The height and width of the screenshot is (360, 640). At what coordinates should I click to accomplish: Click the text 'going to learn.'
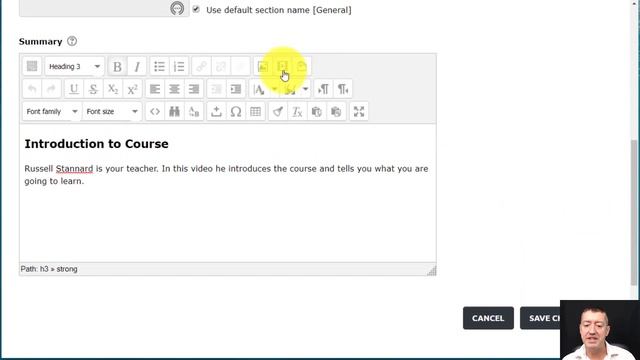pyautogui.click(x=54, y=181)
